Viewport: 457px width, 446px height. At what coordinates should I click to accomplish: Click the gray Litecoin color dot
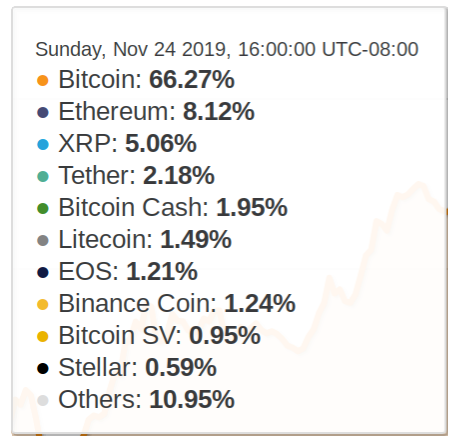[x=43, y=240]
